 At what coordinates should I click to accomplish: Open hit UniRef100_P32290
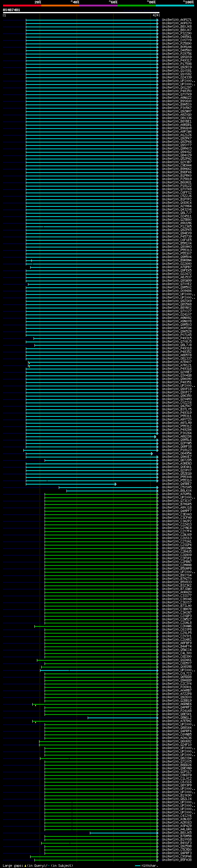(x=177, y=33)
